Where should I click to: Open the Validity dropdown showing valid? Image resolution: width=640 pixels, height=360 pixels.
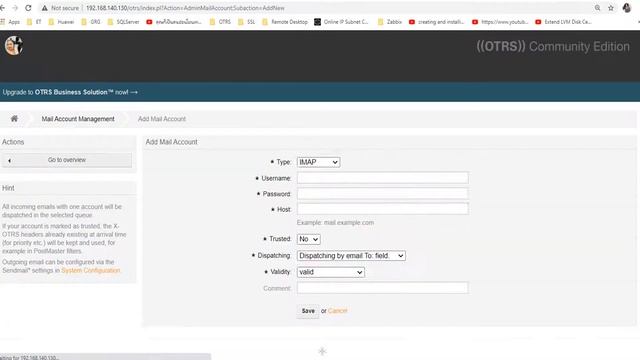331,272
